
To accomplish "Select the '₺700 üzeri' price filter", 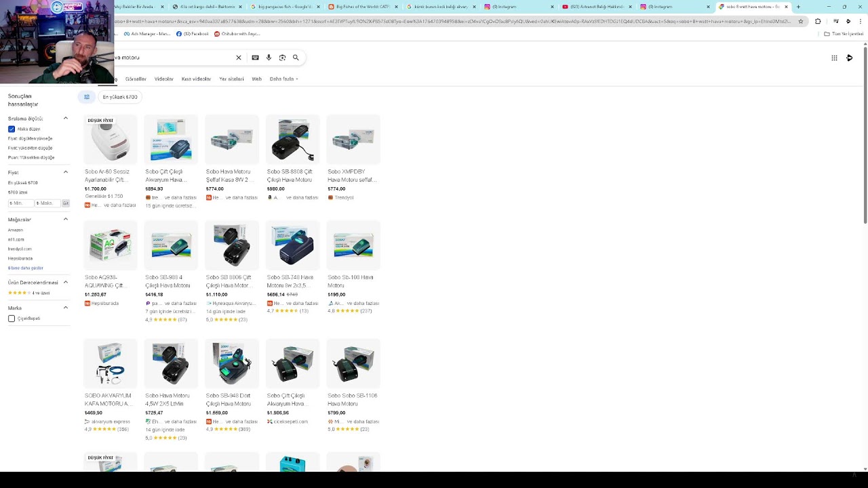I will pos(18,192).
